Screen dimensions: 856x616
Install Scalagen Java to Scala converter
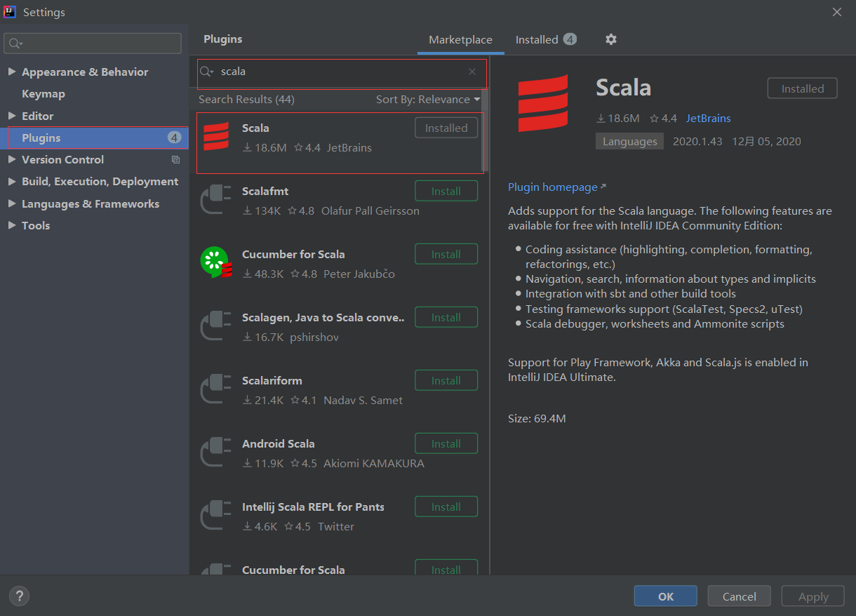(x=446, y=317)
